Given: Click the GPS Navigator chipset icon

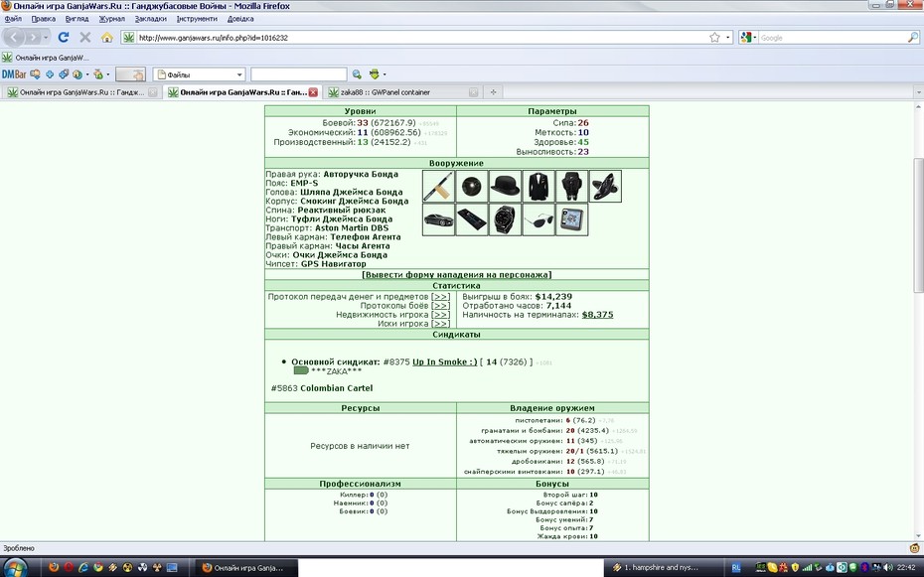Looking at the screenshot, I should click(x=571, y=219).
